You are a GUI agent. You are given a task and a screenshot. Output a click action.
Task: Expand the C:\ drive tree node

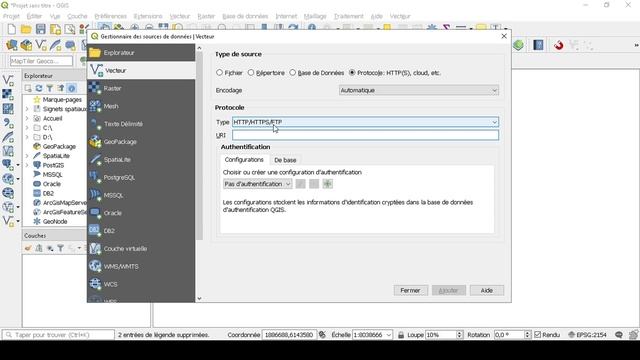pos(27,128)
